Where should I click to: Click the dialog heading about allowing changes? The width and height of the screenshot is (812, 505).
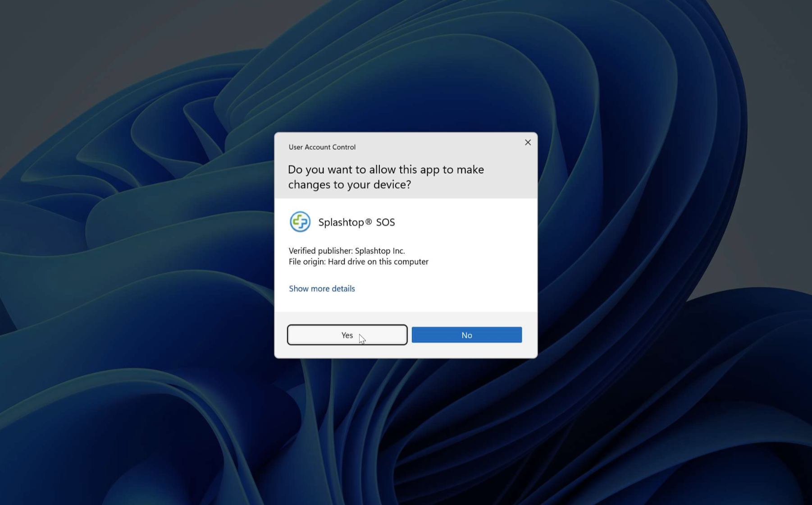tap(386, 177)
